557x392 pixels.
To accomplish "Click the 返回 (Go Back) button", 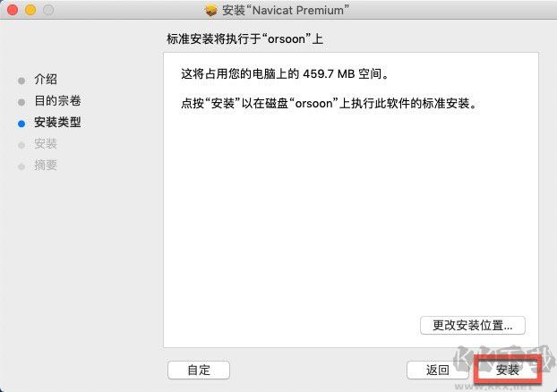I will coord(437,370).
